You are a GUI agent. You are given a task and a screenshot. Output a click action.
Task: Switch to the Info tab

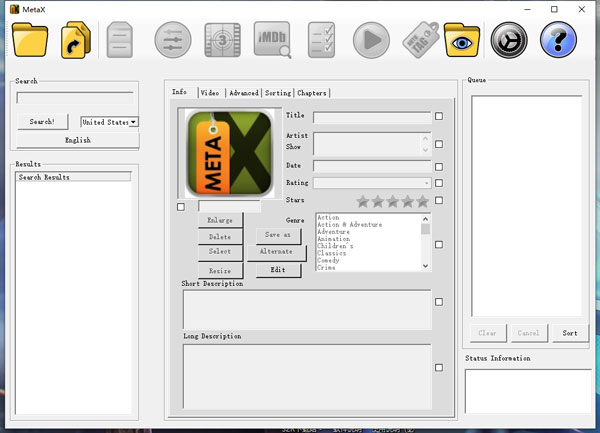(179, 92)
